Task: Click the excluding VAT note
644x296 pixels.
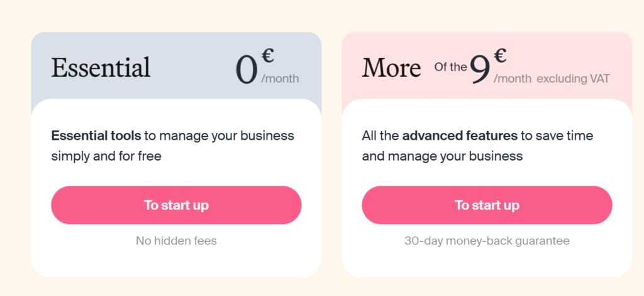Action: (574, 79)
